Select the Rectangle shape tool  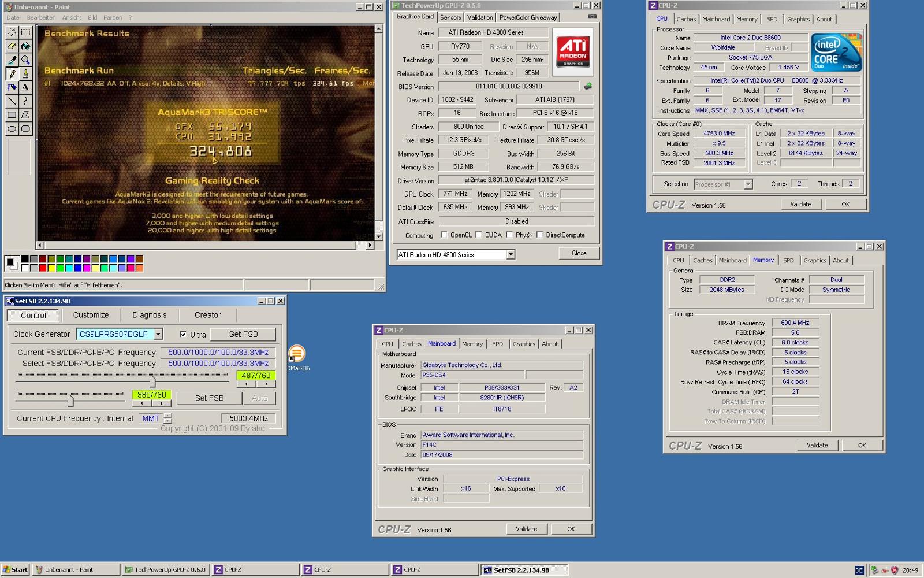12,116
